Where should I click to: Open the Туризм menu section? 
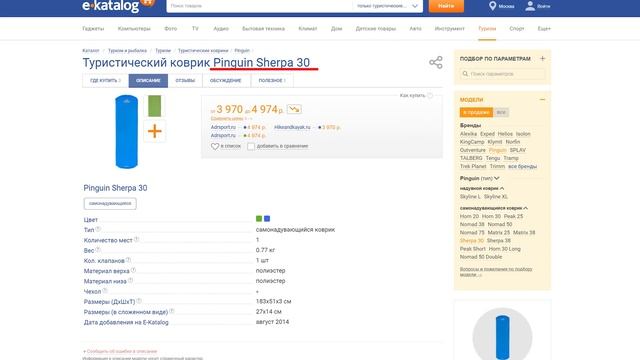click(487, 29)
